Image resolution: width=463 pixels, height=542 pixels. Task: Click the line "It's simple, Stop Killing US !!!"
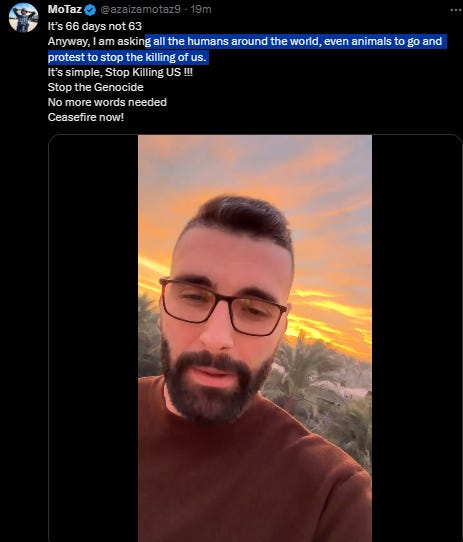(x=120, y=72)
